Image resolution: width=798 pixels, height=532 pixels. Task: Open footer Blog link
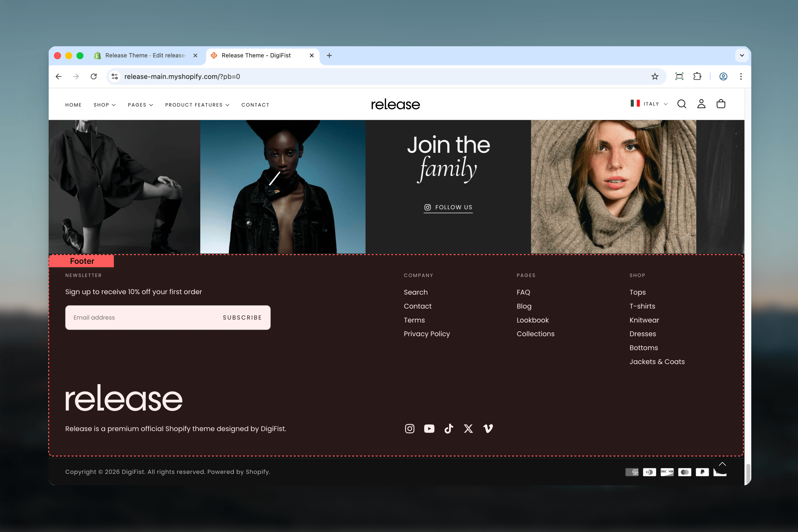point(524,306)
